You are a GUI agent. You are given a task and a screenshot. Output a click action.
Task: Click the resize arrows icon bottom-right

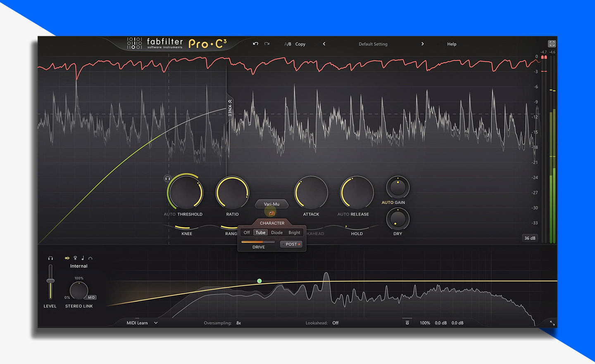(x=552, y=323)
